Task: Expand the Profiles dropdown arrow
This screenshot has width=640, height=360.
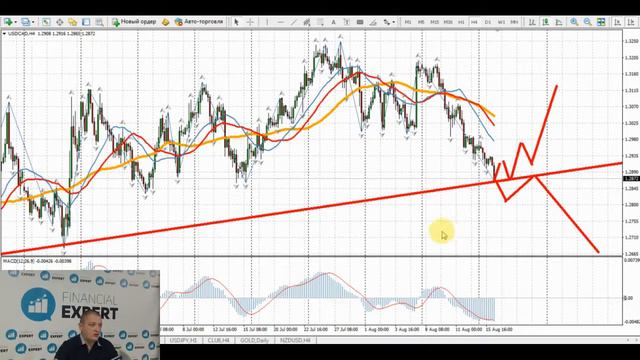Action: click(33, 22)
